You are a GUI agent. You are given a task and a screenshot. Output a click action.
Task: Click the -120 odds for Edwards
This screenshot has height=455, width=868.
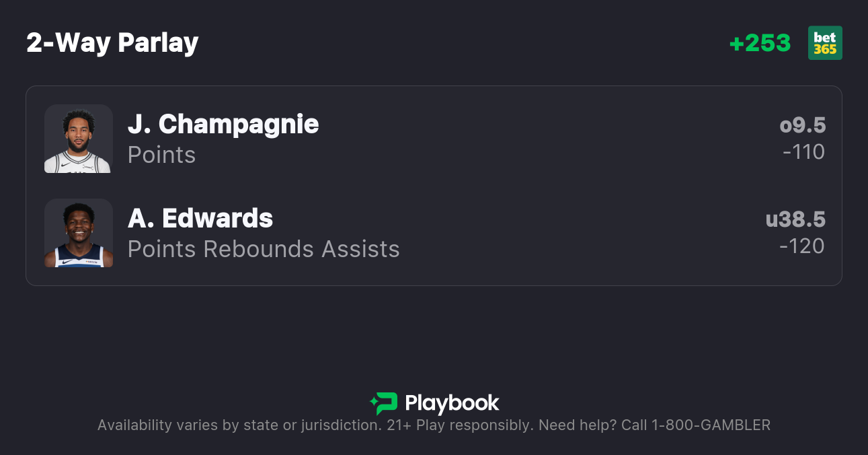pyautogui.click(x=802, y=246)
